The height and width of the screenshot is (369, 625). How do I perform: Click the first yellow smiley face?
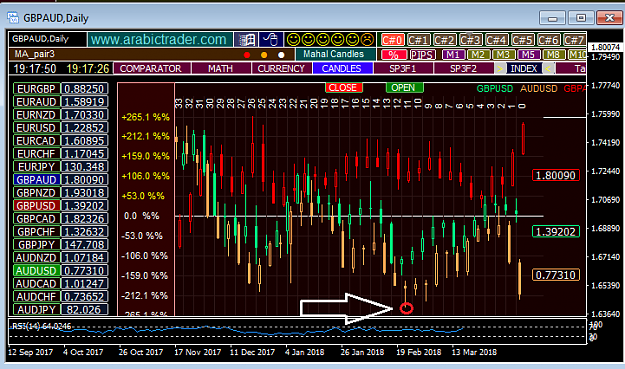[x=293, y=39]
